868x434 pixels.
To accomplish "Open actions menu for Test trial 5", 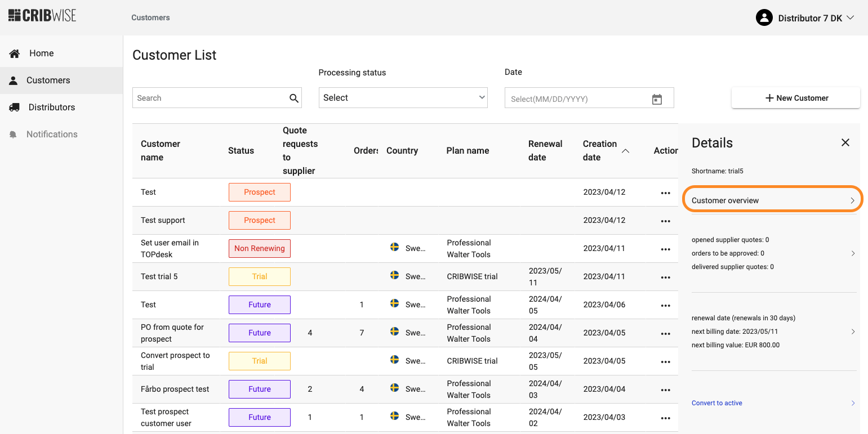I will tap(665, 277).
